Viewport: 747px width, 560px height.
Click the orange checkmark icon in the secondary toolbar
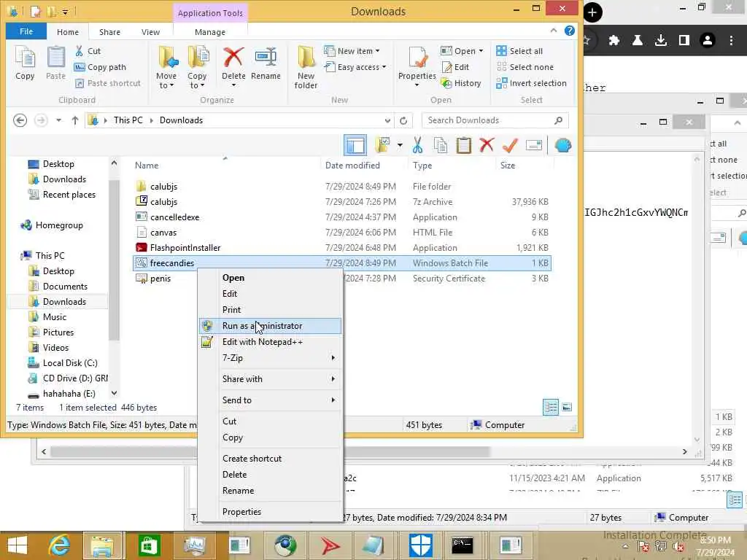coord(510,145)
